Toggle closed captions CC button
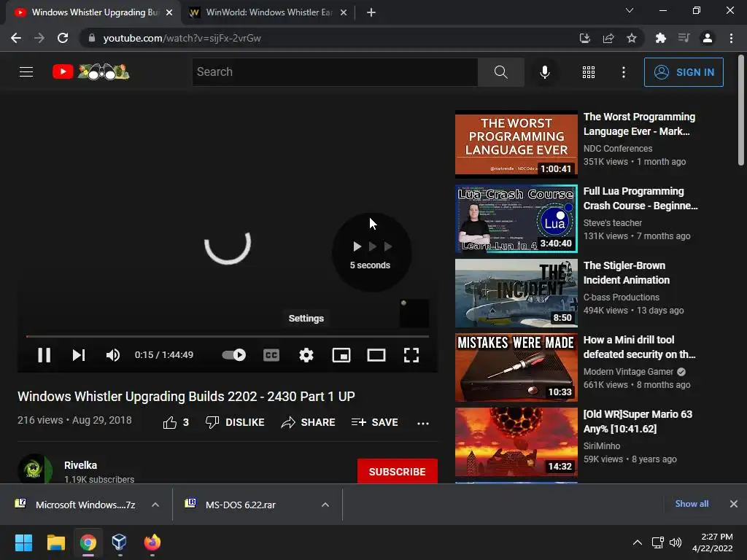This screenshot has width=747, height=560. pyautogui.click(x=271, y=355)
